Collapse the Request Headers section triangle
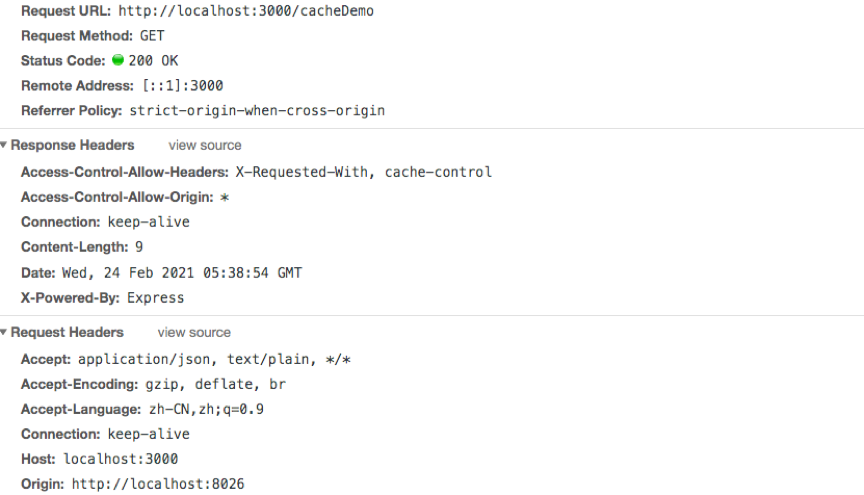Screen dimensions: 864x495 coord(4,332)
